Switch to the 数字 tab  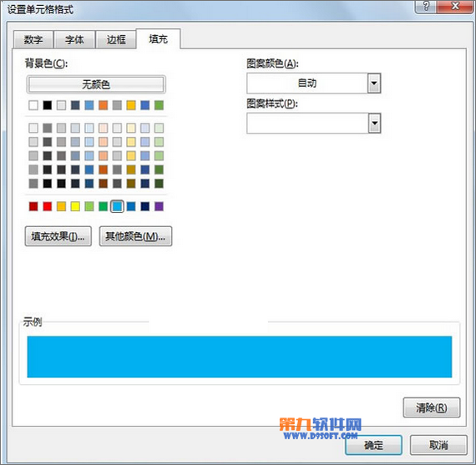pyautogui.click(x=33, y=39)
